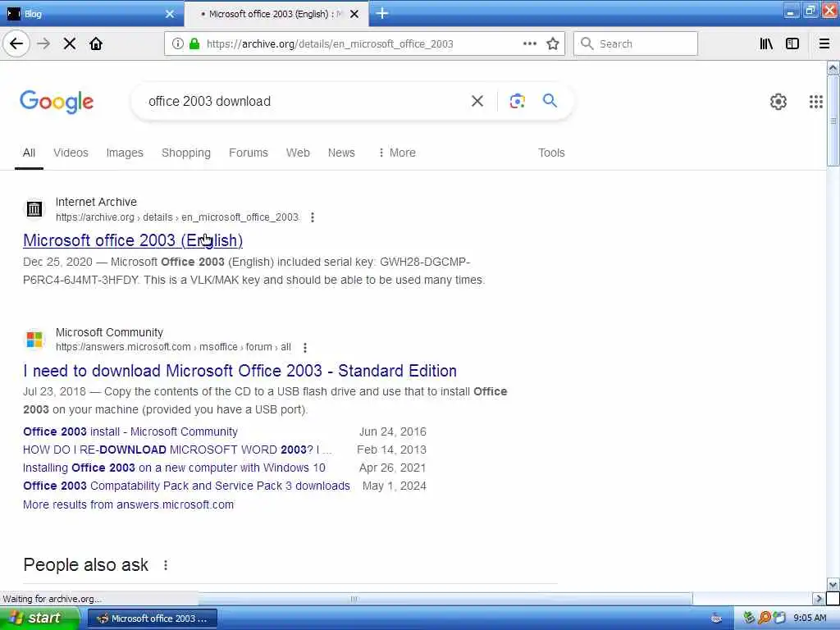The image size is (840, 630).
Task: Select the Microsoft office 2003 taskbar button
Action: (152, 619)
